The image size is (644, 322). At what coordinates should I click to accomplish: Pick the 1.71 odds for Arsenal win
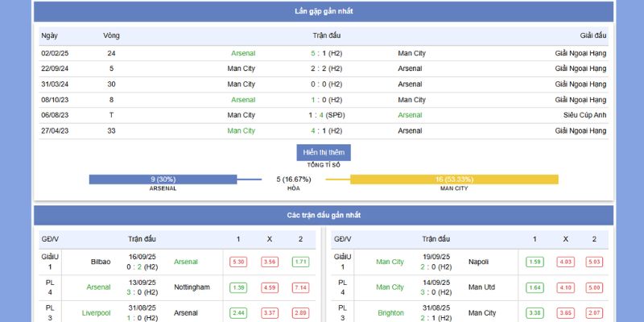[301, 262]
